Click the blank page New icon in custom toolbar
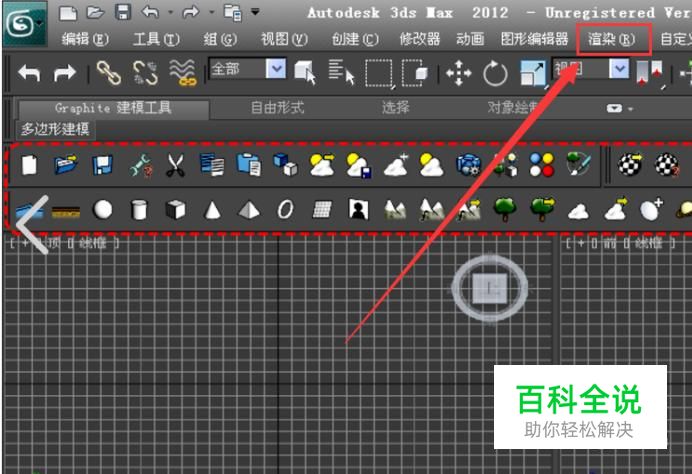The image size is (692, 474). click(29, 165)
